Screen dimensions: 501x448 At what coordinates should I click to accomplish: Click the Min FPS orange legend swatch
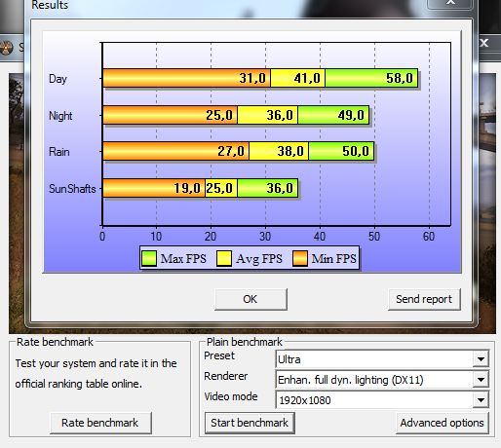[x=300, y=258]
